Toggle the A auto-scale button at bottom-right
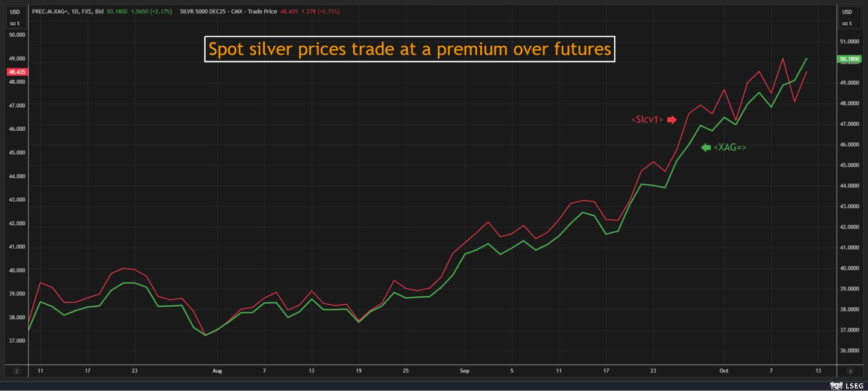This screenshot has width=868, height=391. 850,371
